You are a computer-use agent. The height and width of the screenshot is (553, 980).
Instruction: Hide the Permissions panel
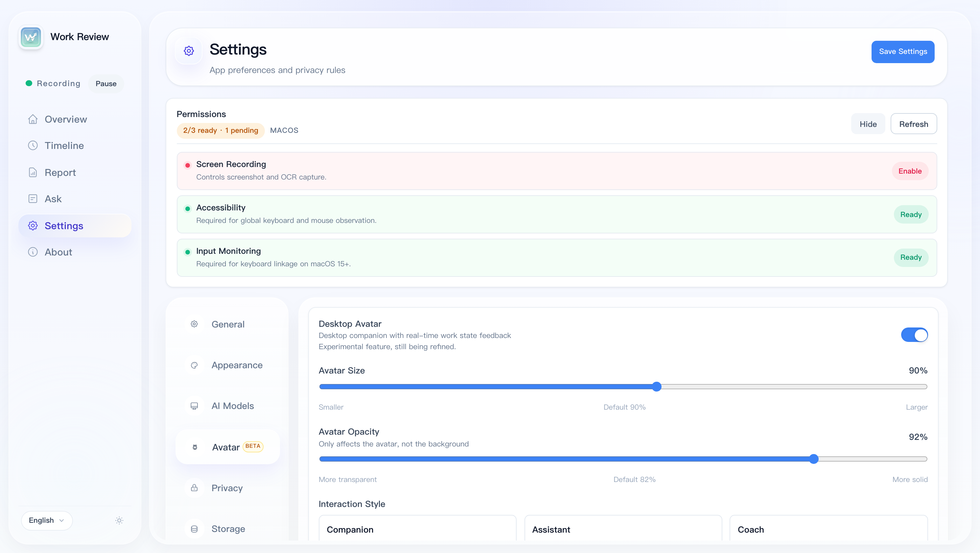click(x=868, y=124)
